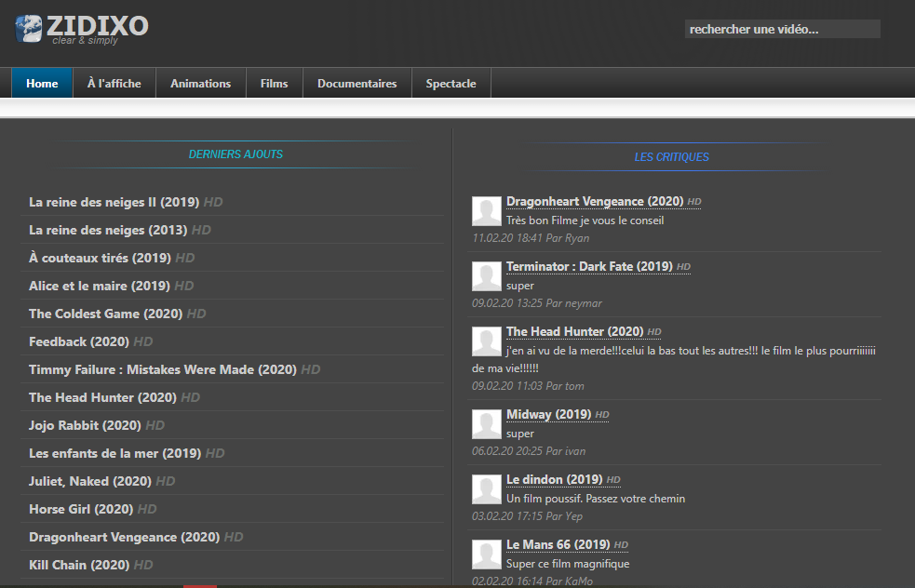
Task: Click the '06.02.20 20:25 Par ivan' timestamp
Action: pos(529,451)
